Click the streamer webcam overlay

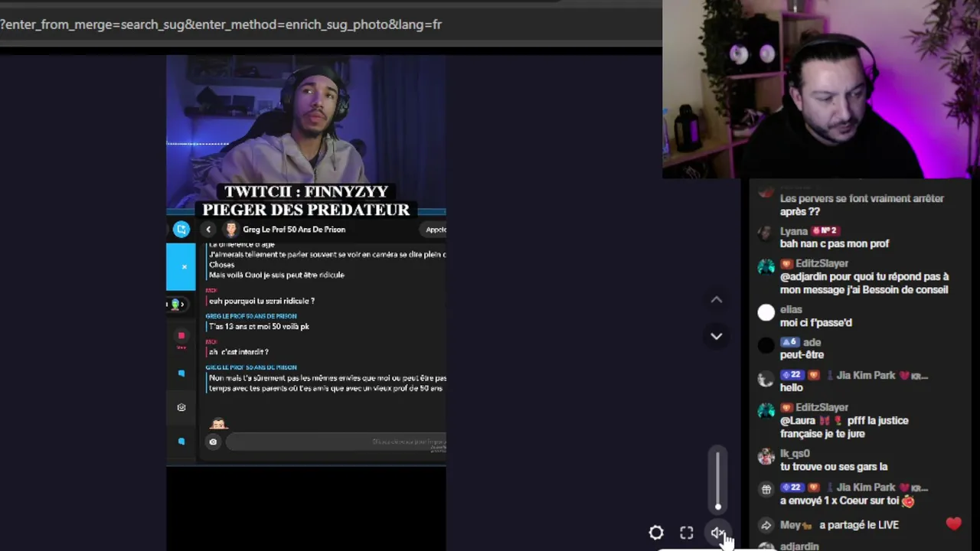(821, 89)
